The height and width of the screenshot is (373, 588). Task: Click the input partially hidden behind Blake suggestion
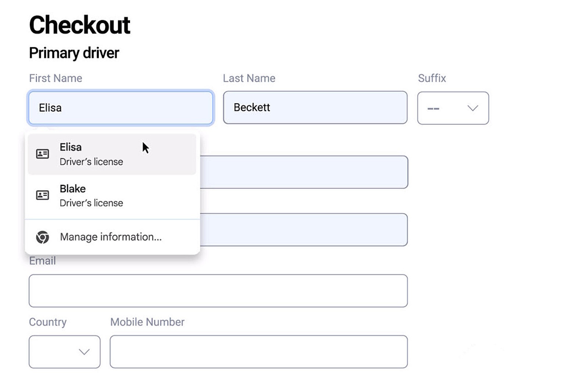pyautogui.click(x=303, y=172)
